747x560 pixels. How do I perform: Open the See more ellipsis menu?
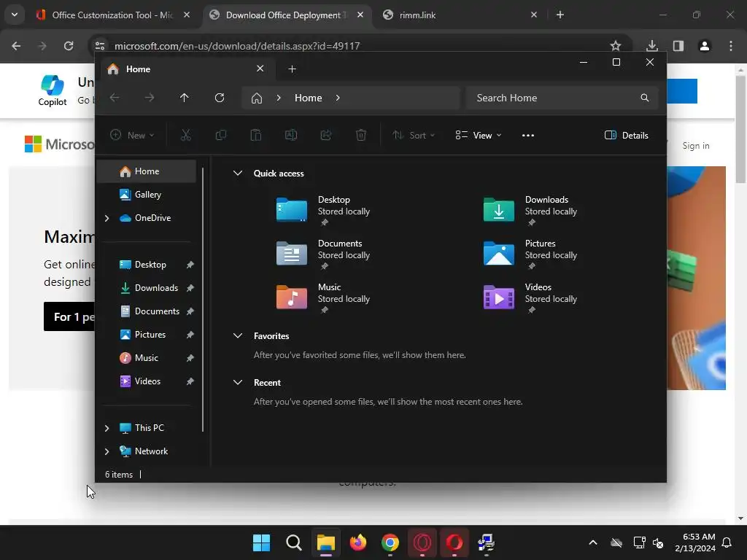coord(528,135)
